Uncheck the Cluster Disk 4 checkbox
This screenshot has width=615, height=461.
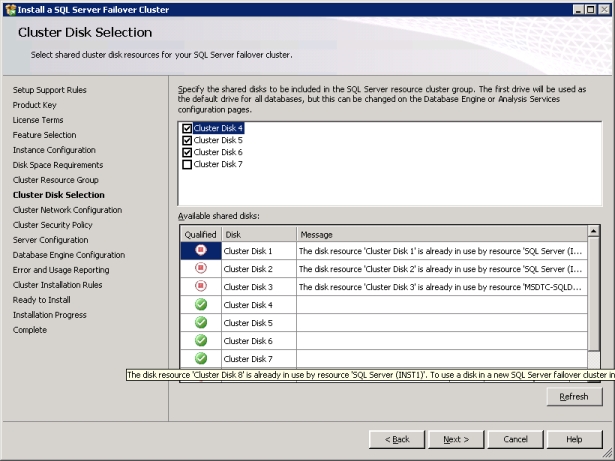(187, 128)
